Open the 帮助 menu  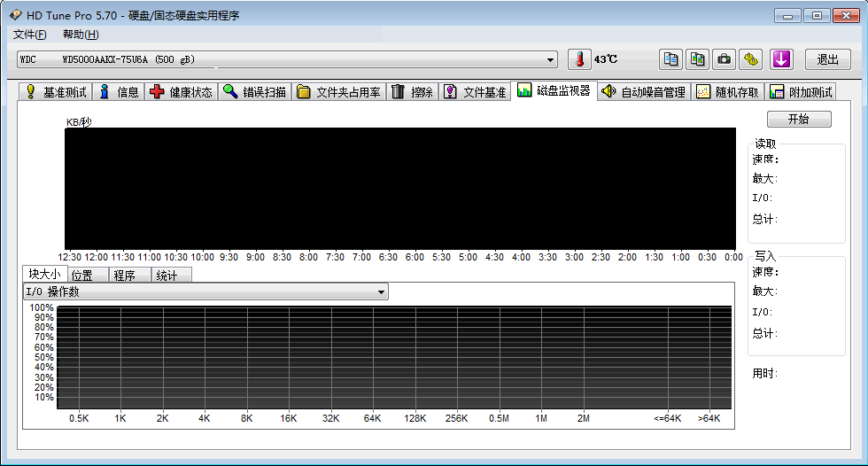[81, 35]
